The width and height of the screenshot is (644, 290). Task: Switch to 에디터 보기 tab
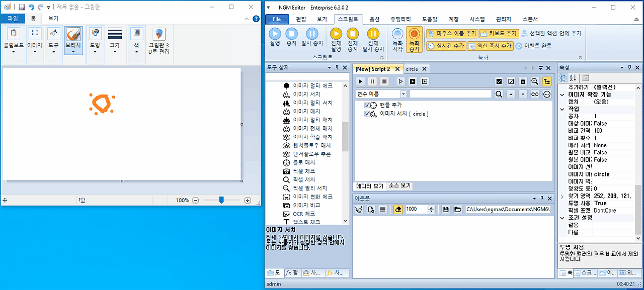tap(370, 185)
